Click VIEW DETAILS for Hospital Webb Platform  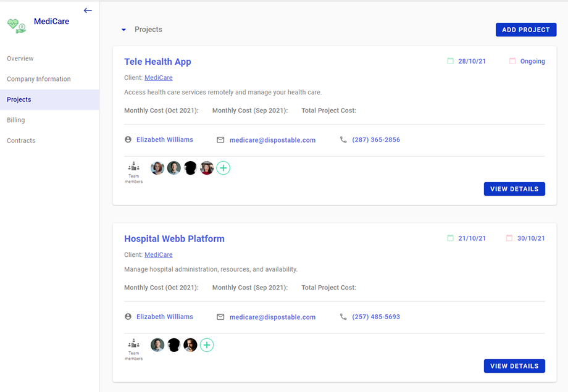coord(514,366)
